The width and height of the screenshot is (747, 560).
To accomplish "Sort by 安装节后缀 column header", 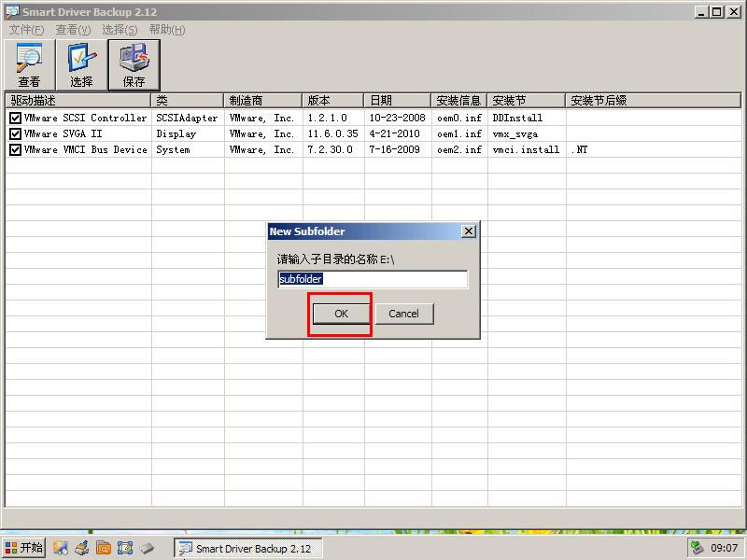I will pos(653,101).
